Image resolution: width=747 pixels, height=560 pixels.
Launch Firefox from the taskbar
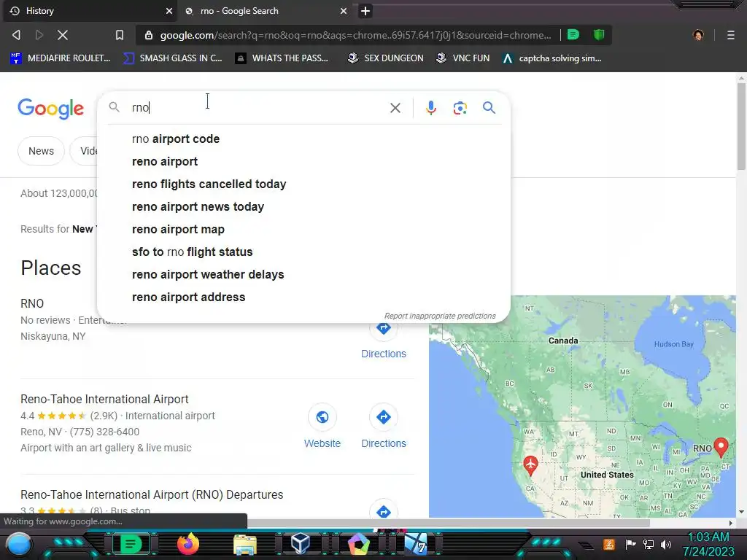click(187, 544)
